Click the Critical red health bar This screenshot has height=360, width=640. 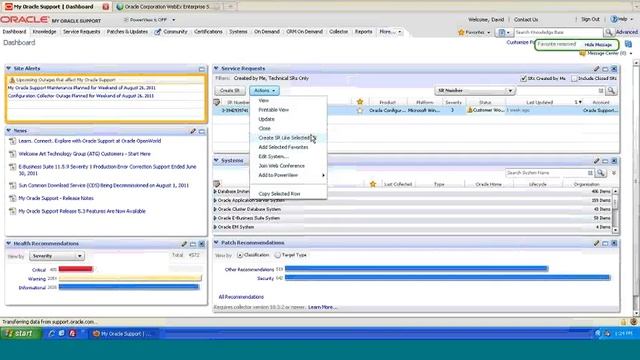click(x=76, y=269)
